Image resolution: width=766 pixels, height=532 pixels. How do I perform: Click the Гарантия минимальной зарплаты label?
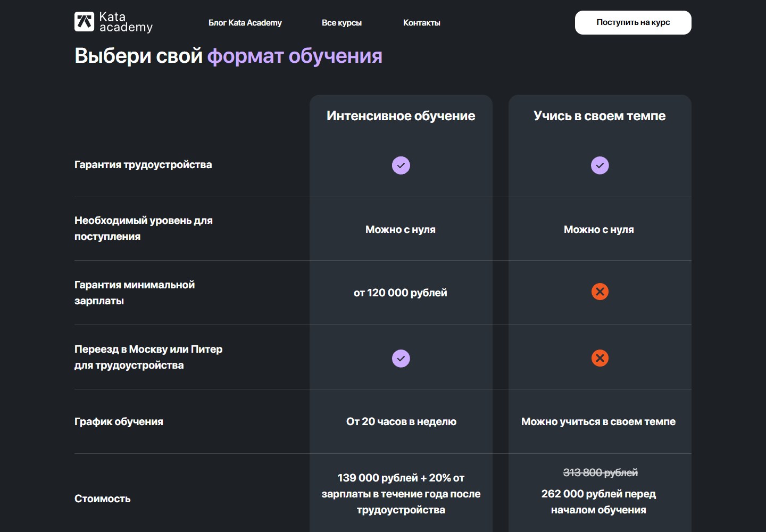135,293
